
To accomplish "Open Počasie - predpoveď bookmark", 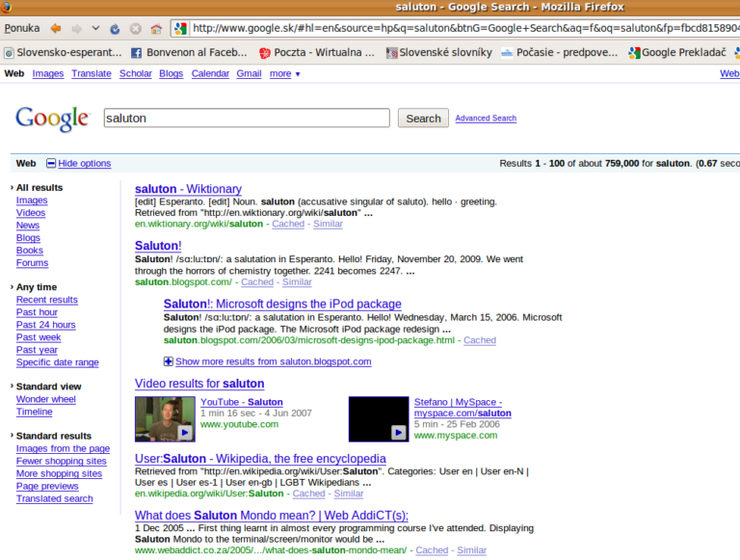I will 560,52.
